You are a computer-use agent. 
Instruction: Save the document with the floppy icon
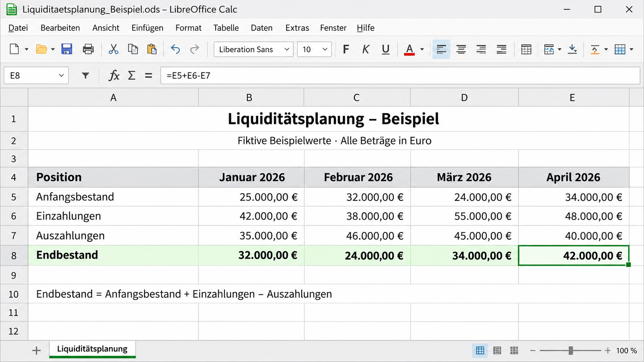click(67, 49)
